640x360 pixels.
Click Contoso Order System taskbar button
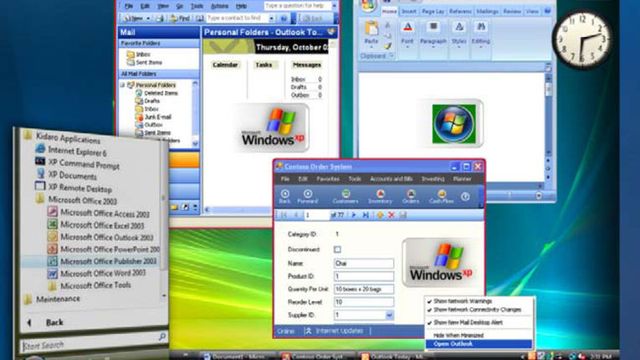click(x=313, y=356)
